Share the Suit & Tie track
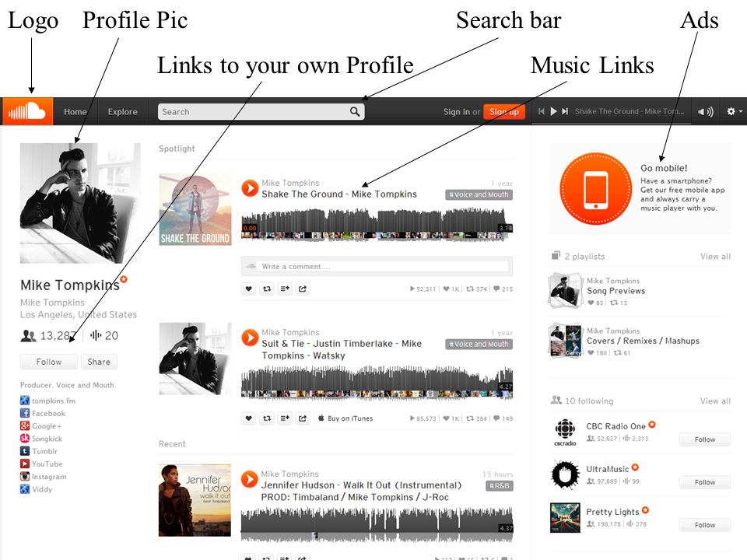747x560 pixels. point(303,418)
